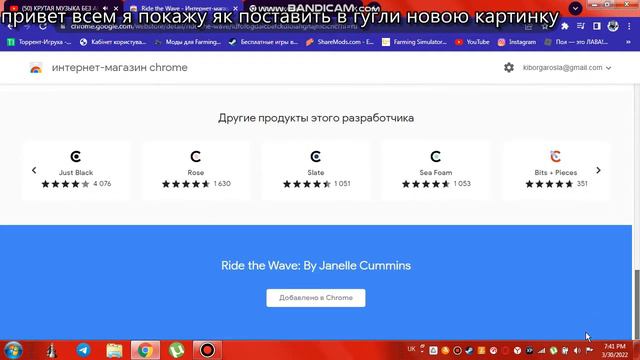640x360 pixels.
Task: Click the Chrome Web Store rainbow logo
Action: (36, 68)
